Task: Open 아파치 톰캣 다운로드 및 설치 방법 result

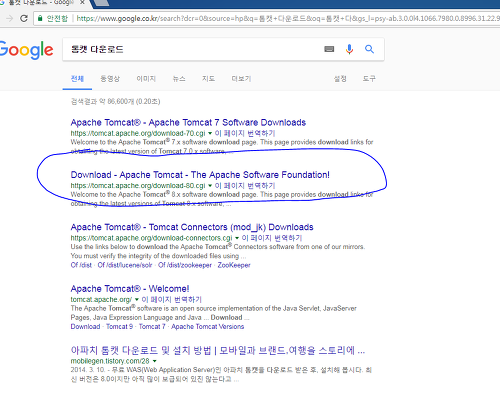Action: [218, 351]
